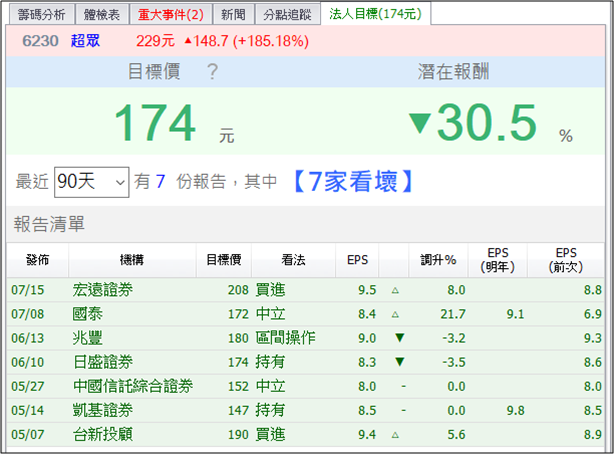Click target price 190 in the 台新投顧 row
Viewport: 614px width, 454px height.
[238, 434]
